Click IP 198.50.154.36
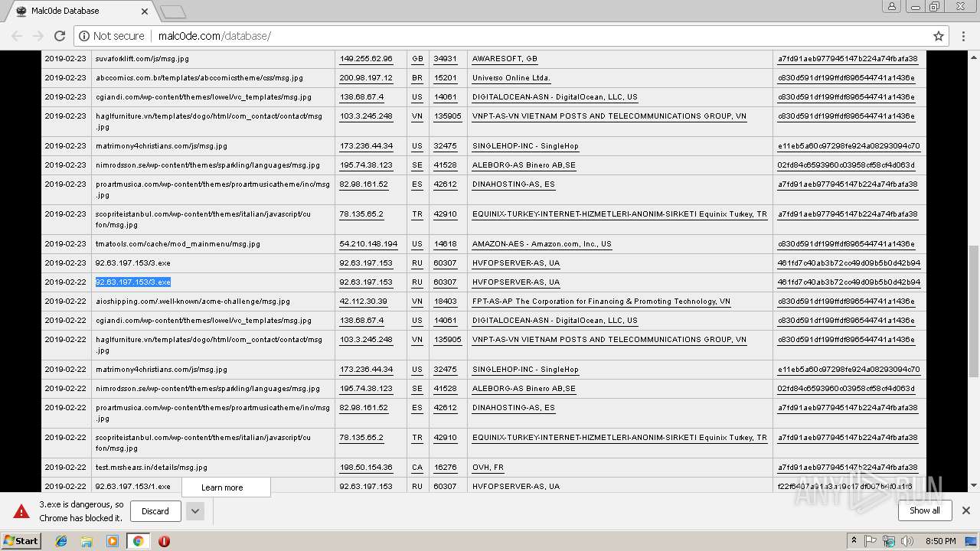 pyautogui.click(x=366, y=468)
